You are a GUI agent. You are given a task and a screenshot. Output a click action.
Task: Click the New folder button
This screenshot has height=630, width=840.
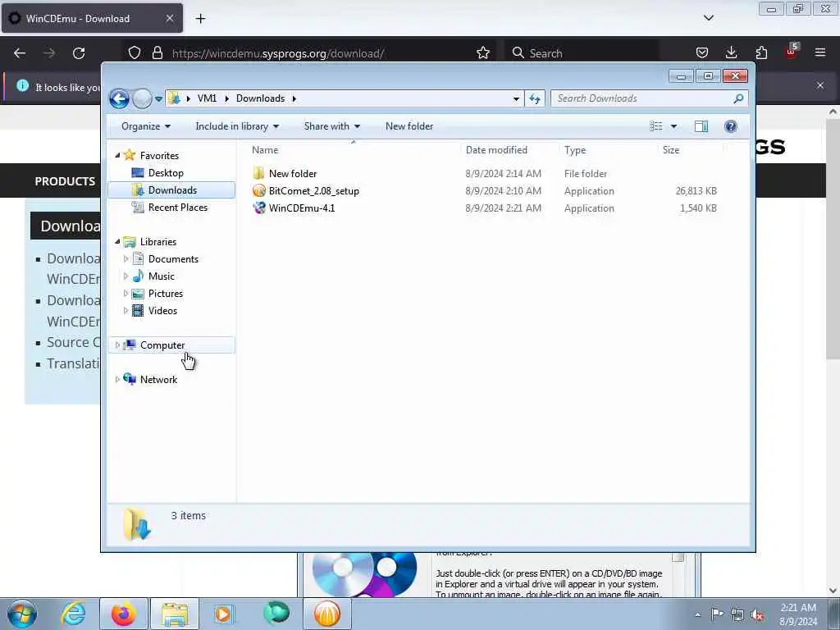[409, 126]
